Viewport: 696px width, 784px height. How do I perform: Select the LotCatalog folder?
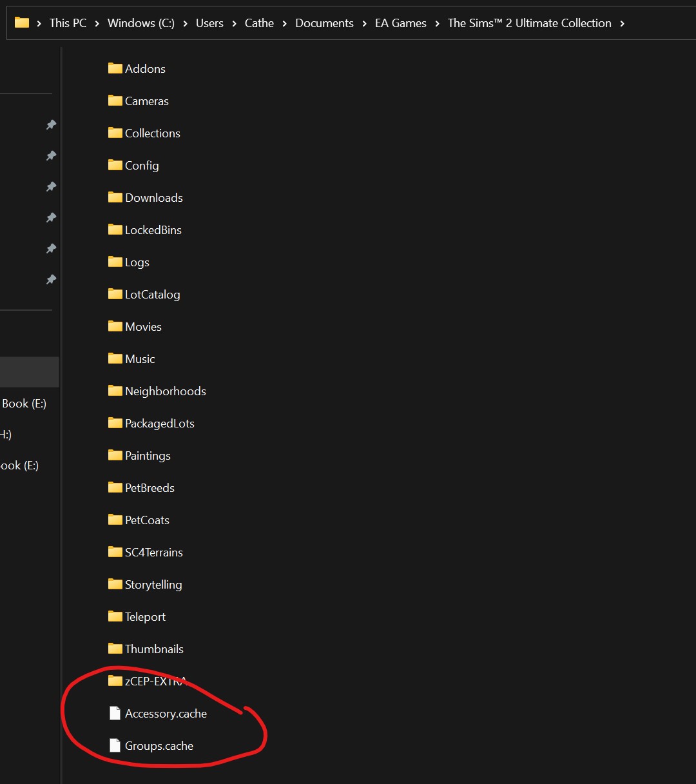coord(152,295)
